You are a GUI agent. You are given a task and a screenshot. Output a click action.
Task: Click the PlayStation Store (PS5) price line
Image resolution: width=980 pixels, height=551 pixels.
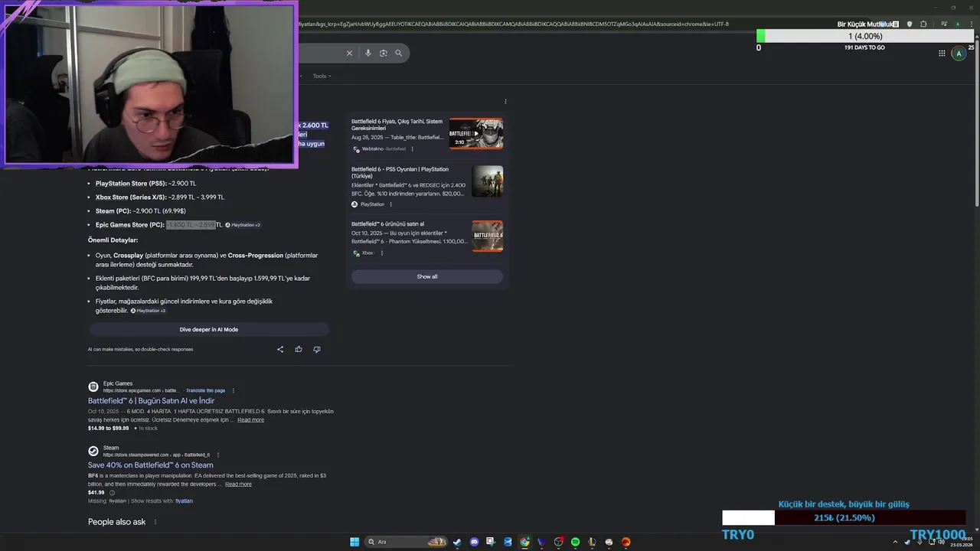[145, 184]
